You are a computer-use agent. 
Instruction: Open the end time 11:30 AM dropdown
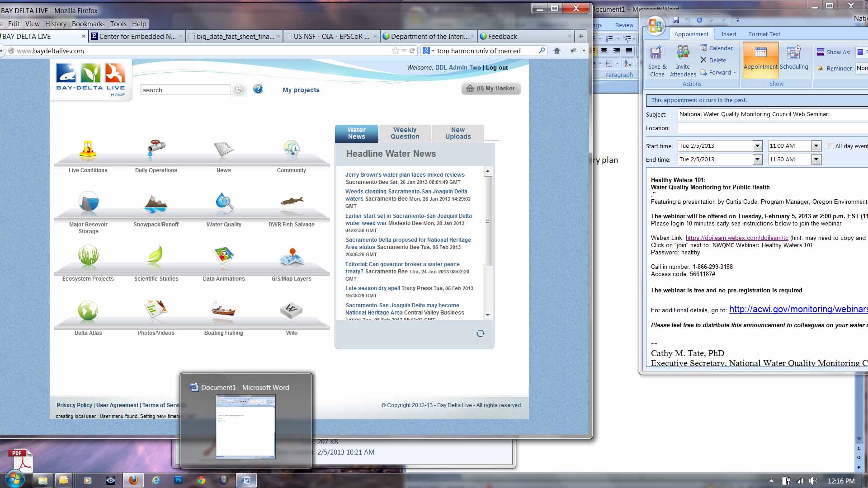pyautogui.click(x=816, y=159)
